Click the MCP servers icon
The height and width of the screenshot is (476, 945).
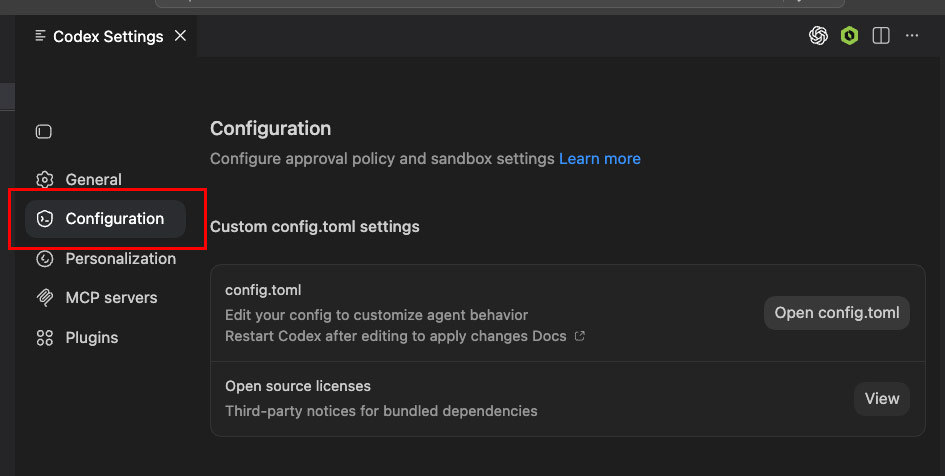pos(45,298)
